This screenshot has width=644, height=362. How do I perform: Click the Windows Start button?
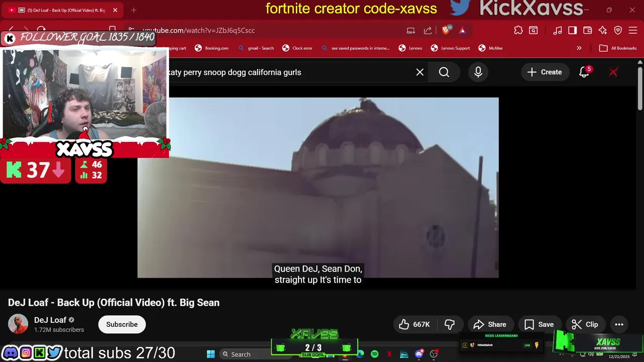click(211, 354)
